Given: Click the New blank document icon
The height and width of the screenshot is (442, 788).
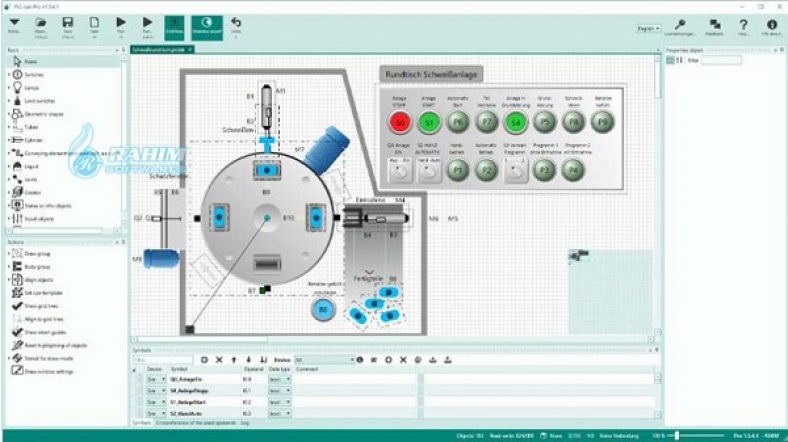Looking at the screenshot, I should tap(94, 23).
